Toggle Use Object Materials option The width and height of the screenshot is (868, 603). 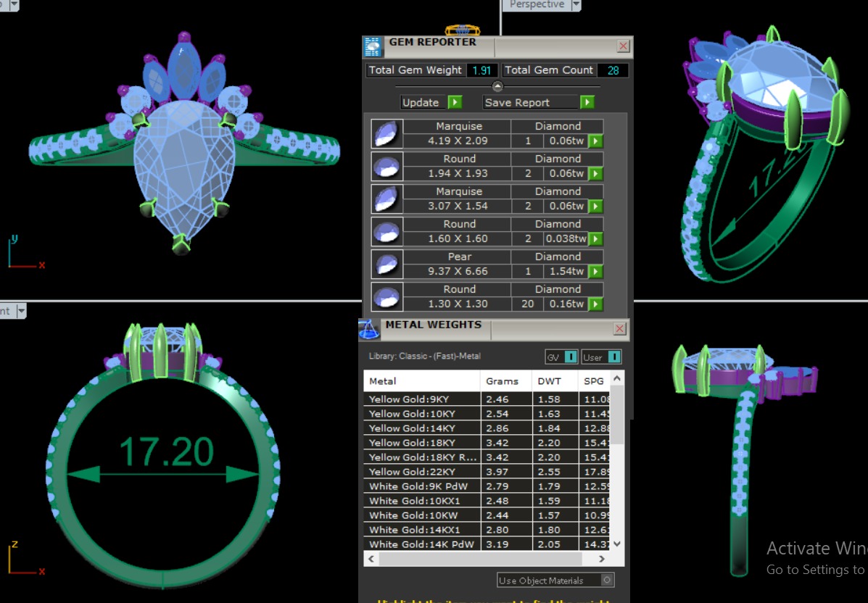pyautogui.click(x=555, y=581)
